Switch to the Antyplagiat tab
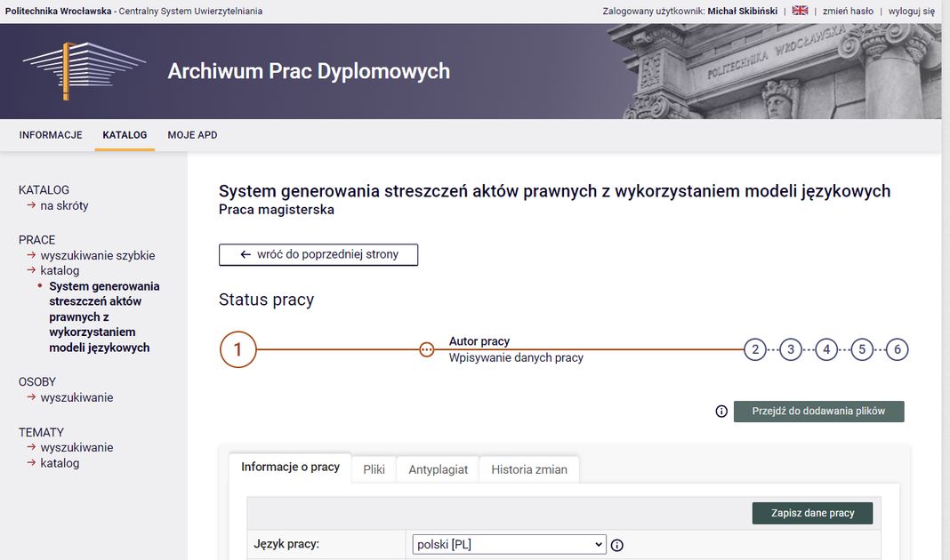Image resolution: width=950 pixels, height=560 pixels. 438,469
